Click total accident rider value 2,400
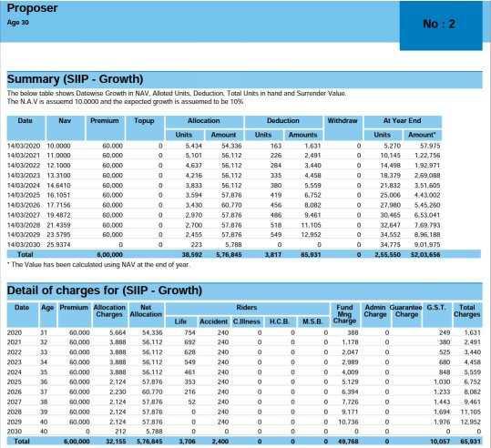The image size is (491, 448). (x=220, y=442)
